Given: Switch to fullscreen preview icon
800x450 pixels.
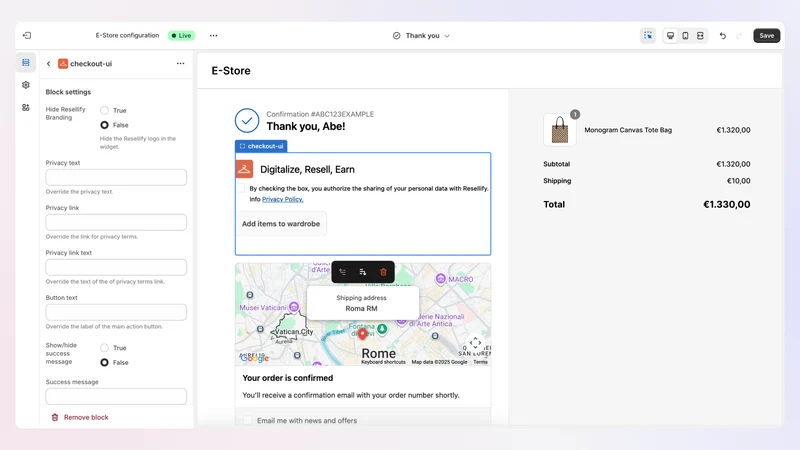Looking at the screenshot, I should pyautogui.click(x=700, y=36).
